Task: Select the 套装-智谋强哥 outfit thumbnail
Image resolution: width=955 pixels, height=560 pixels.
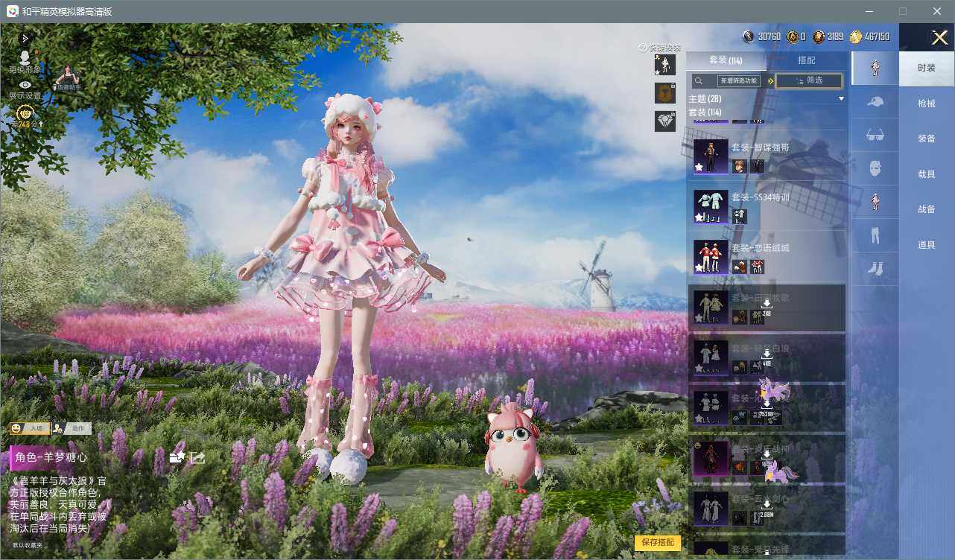Action: pos(710,156)
